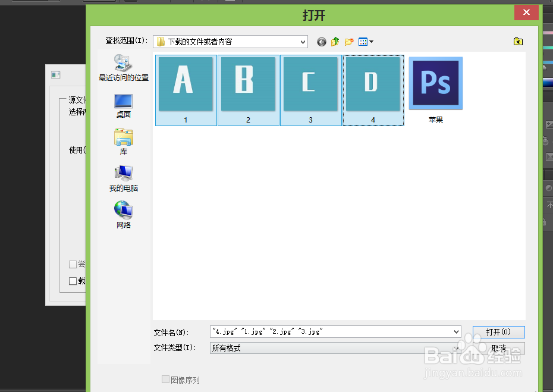Open 我的电脑 in sidebar
553x392 pixels.
click(124, 178)
